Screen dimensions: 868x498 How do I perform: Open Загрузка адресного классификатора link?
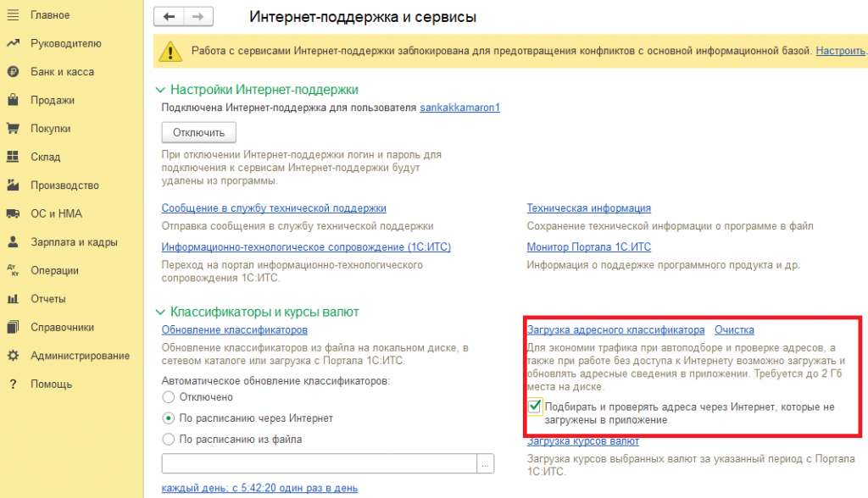[615, 329]
